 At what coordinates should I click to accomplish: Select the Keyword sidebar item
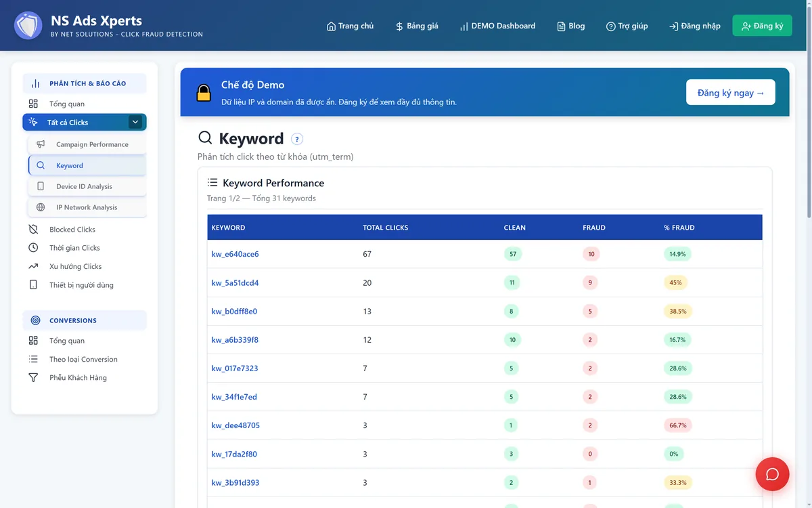87,165
